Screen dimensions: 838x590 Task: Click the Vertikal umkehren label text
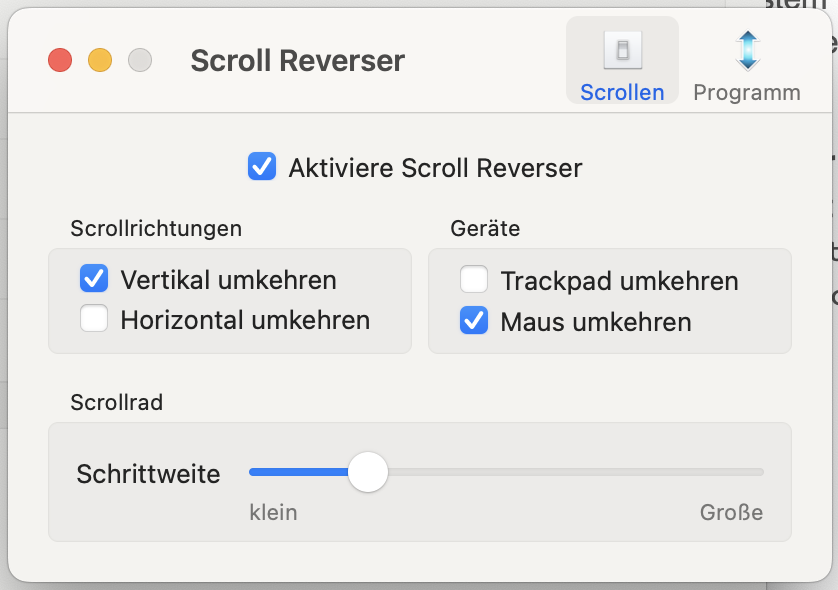(x=228, y=280)
